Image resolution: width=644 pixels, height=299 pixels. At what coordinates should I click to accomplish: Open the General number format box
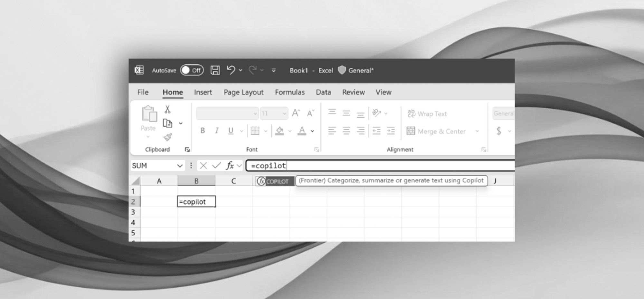(504, 113)
